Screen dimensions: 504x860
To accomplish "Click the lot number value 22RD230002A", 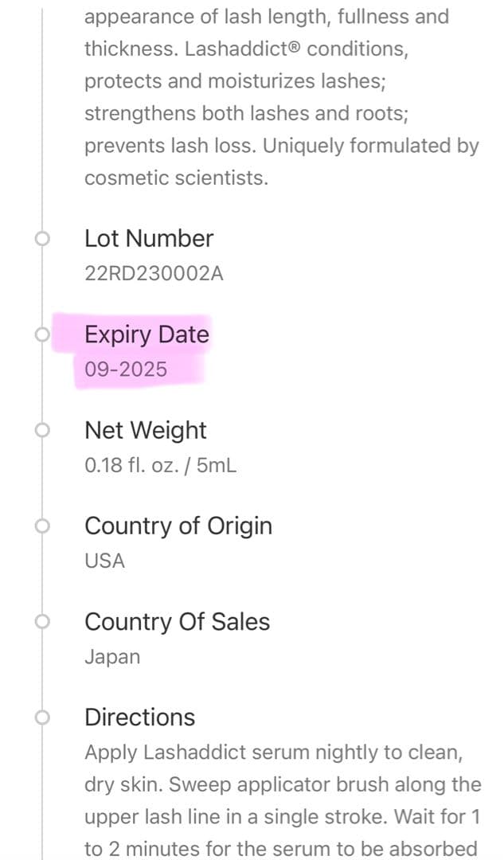I will 154,274.
